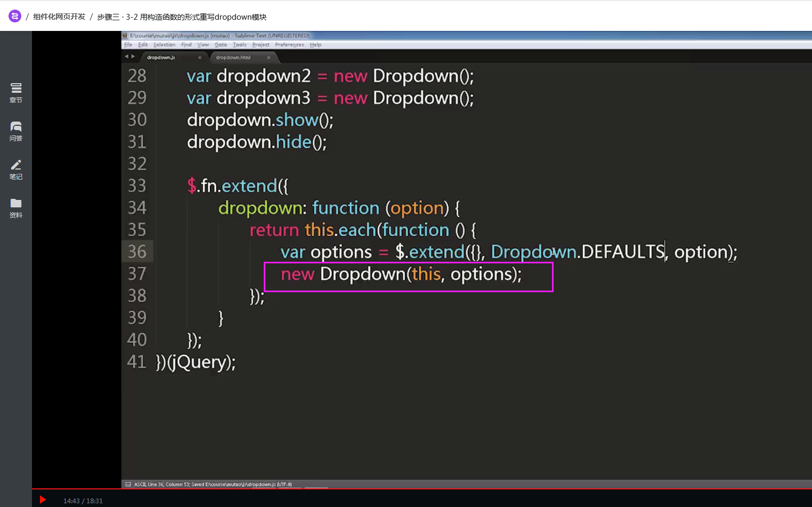Open the Preferences menu
The width and height of the screenshot is (812, 507).
pos(289,45)
